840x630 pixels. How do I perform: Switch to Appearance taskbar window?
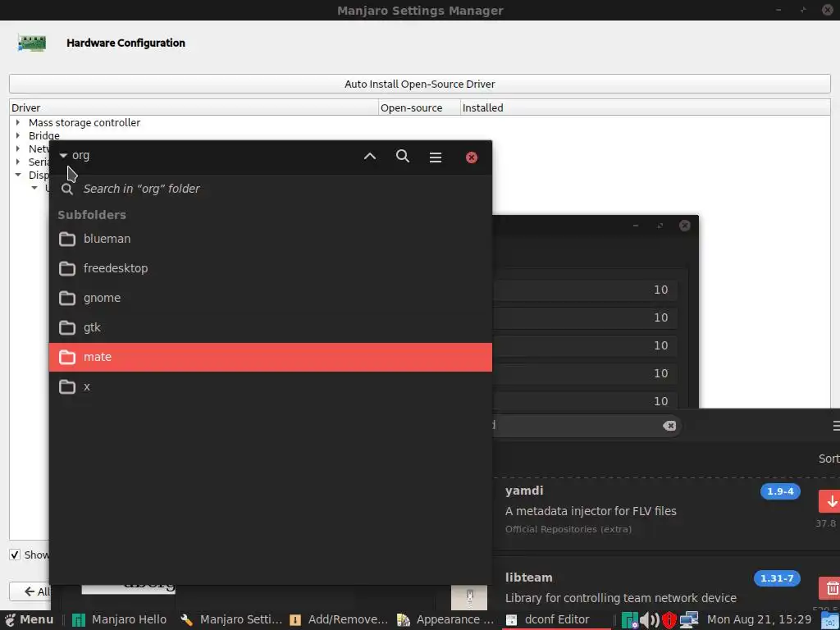[445, 620]
